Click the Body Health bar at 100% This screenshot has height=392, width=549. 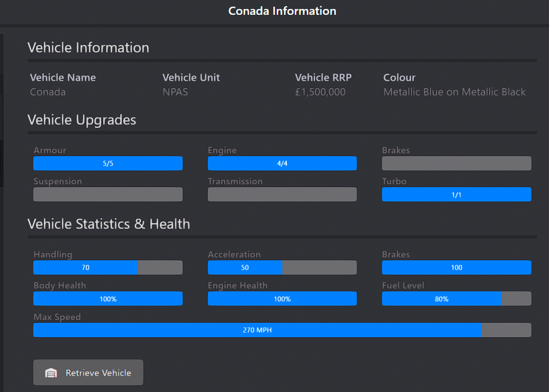[108, 299]
